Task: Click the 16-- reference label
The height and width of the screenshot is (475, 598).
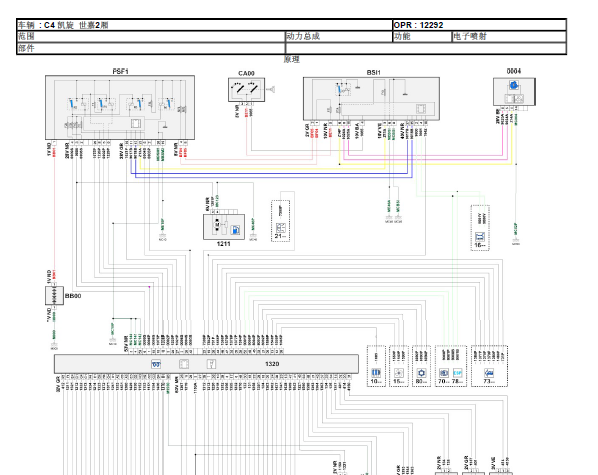Action: point(480,245)
